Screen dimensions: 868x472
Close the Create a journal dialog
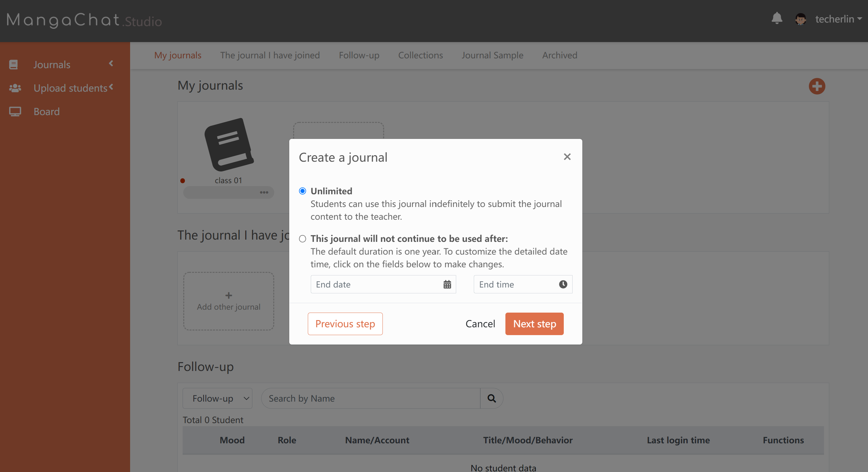click(x=567, y=157)
